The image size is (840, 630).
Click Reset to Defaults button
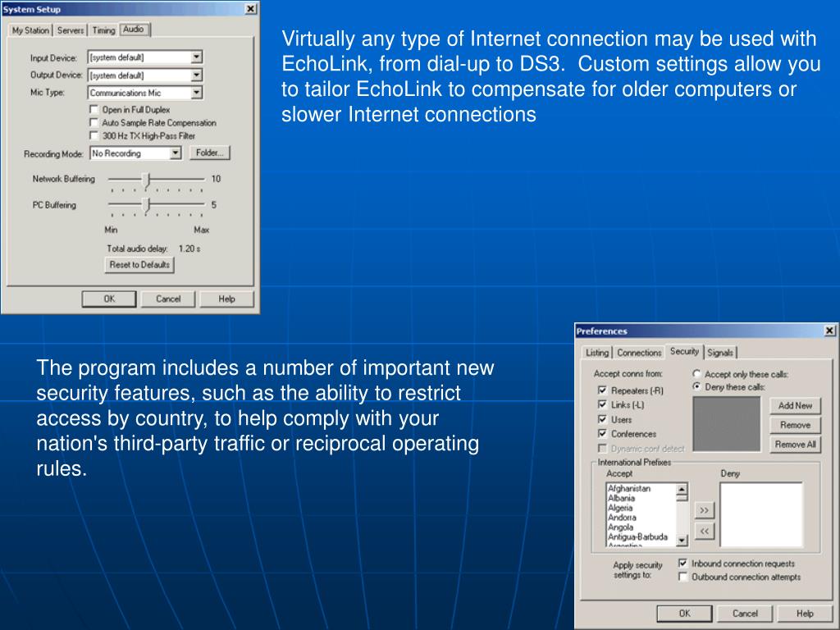139,265
